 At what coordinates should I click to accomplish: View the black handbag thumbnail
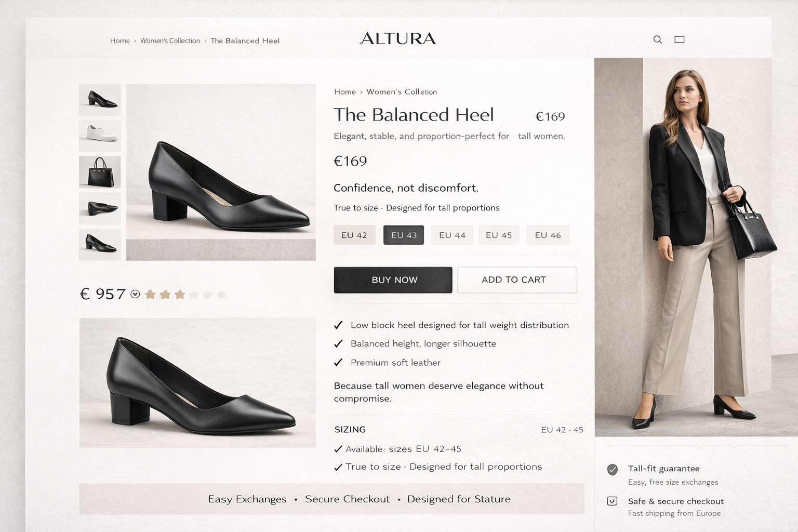pyautogui.click(x=100, y=172)
